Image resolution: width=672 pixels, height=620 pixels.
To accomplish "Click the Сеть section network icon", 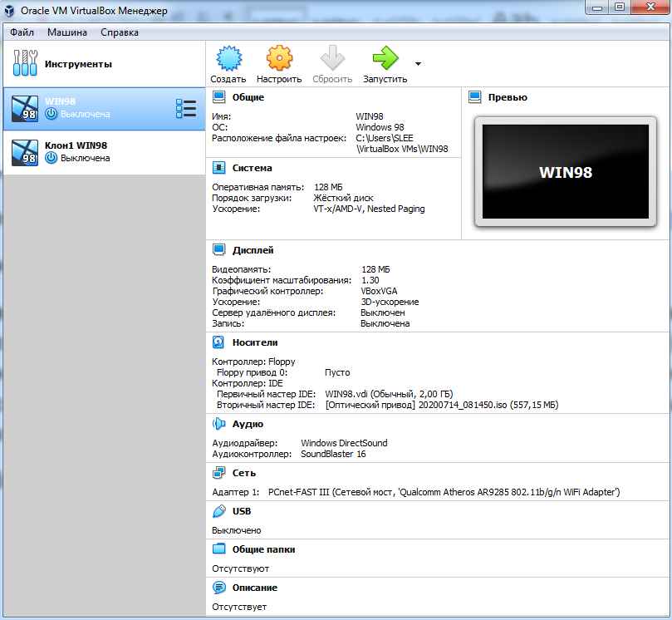I will tap(219, 473).
